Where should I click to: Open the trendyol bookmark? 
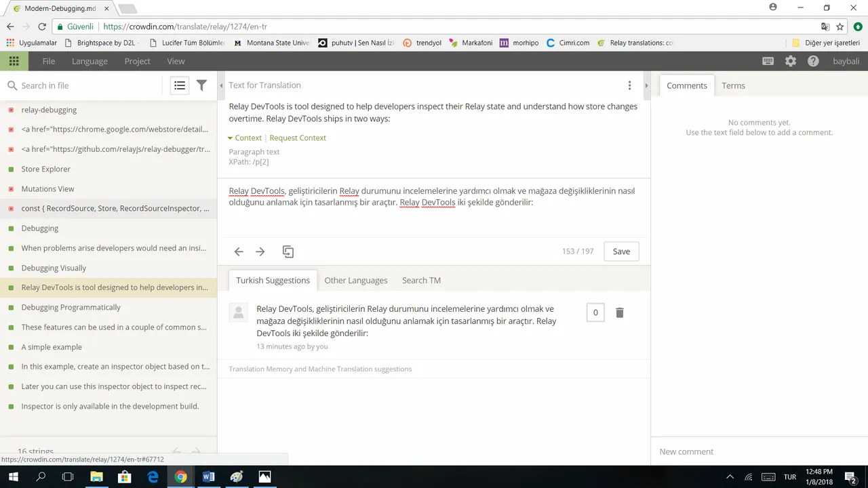[x=422, y=43]
